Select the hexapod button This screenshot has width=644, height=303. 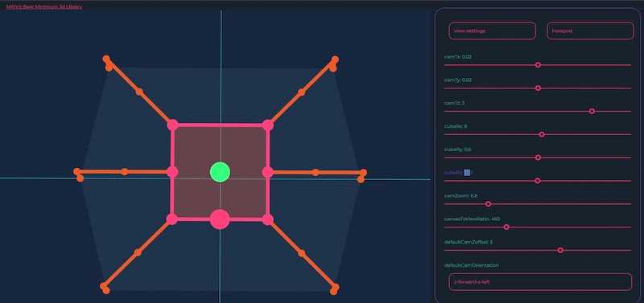coord(590,31)
